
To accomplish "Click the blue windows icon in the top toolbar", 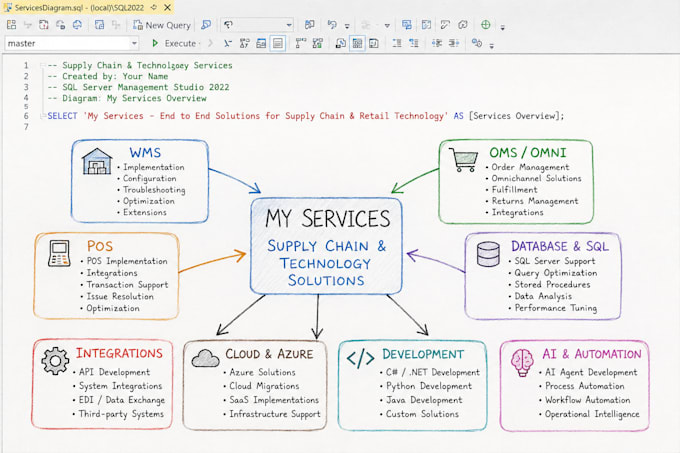I will pos(406,25).
